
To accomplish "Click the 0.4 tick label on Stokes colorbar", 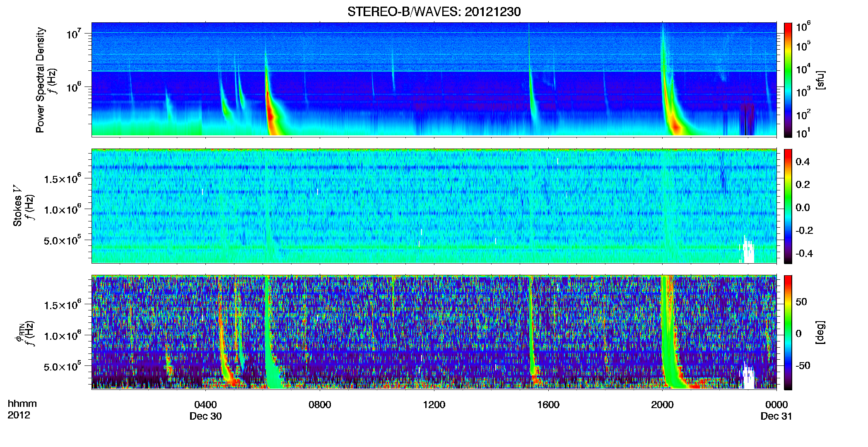I will pyautogui.click(x=803, y=162).
